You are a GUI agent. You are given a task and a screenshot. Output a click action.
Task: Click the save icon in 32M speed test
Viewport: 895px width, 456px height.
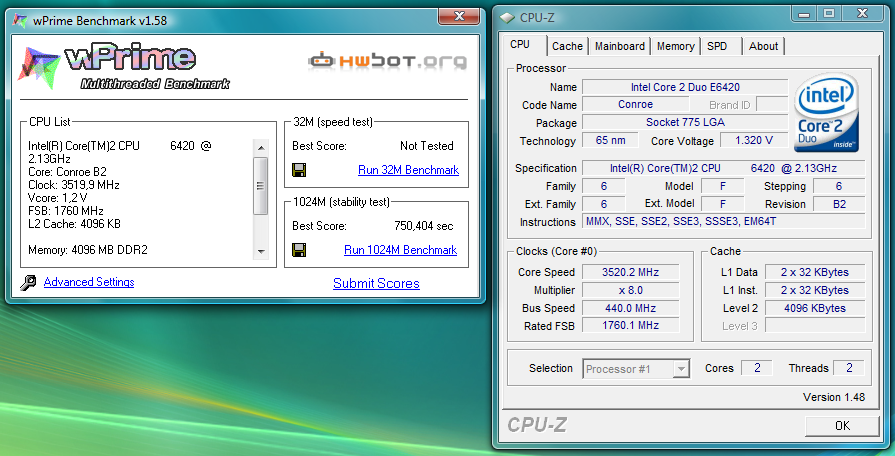(x=299, y=170)
